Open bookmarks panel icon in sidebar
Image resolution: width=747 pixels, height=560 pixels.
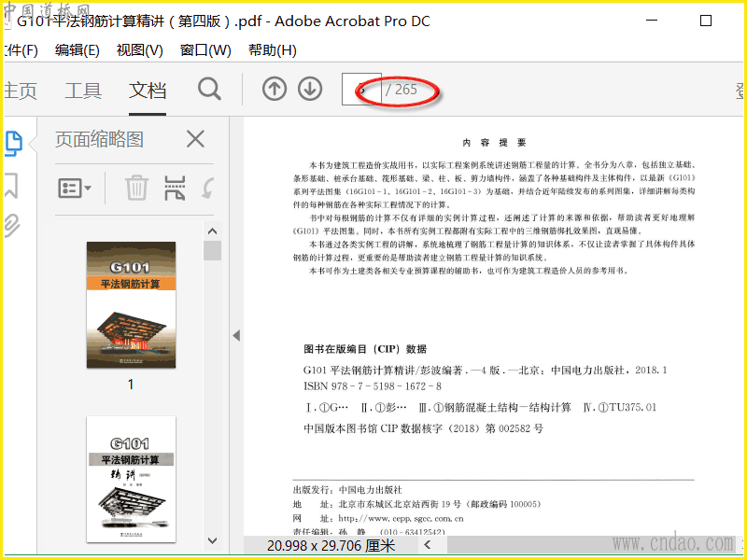(x=11, y=185)
